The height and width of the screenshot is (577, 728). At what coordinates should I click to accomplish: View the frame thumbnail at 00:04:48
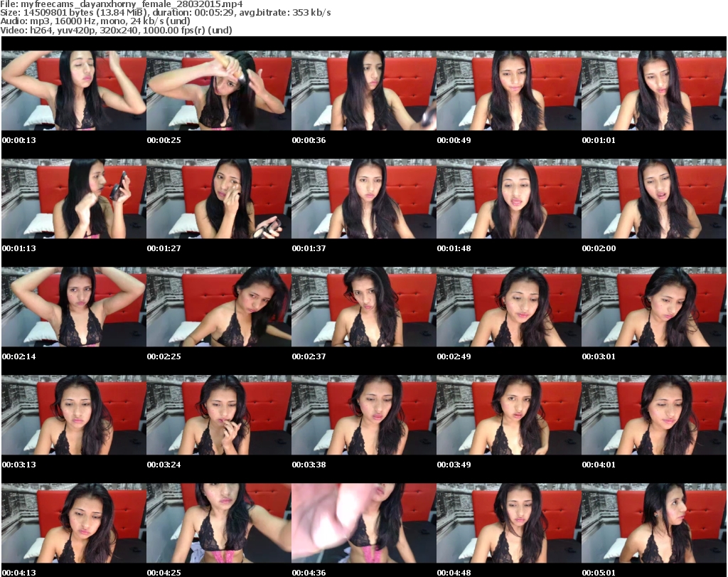coord(509,523)
